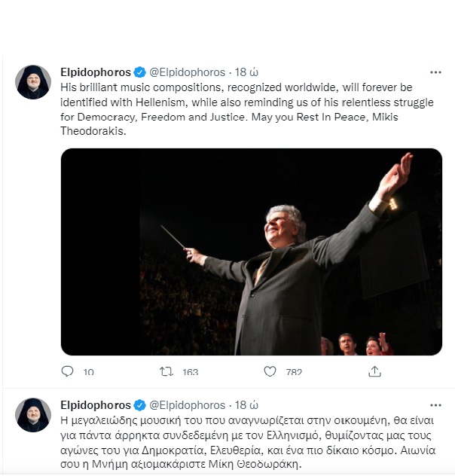The image size is (455, 476).
Task: Open the first tweet's three-dot menu
Action: [435, 72]
